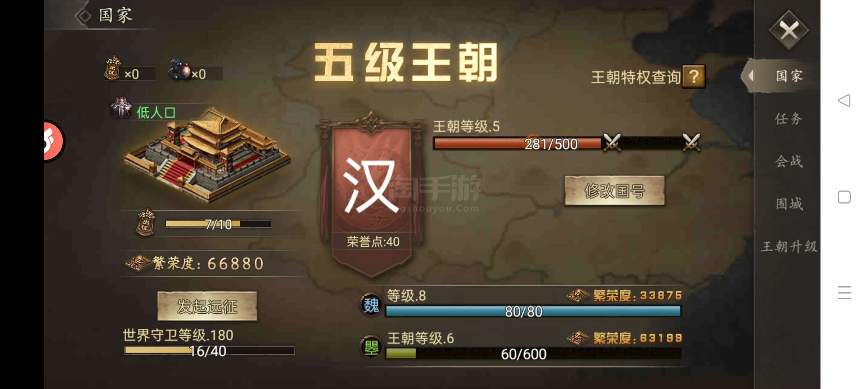Click the 发起远征 button
Screen dimensions: 868x389
pos(207,306)
